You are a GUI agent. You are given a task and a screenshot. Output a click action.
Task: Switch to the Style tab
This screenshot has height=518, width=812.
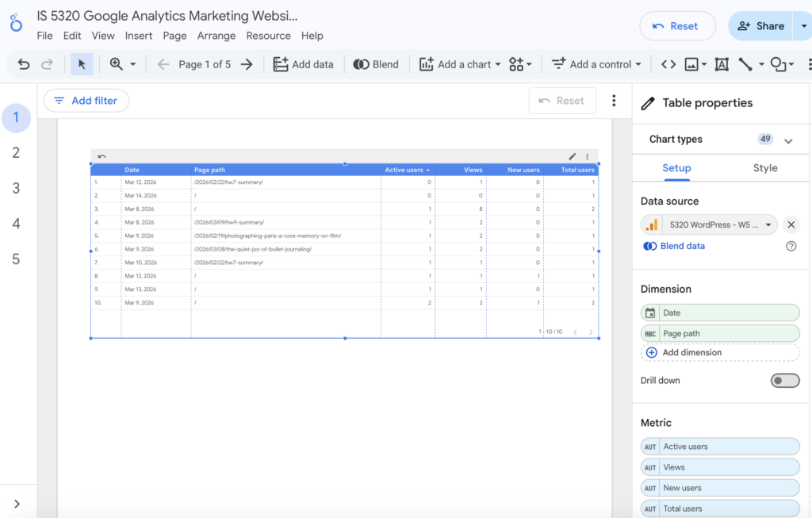(x=765, y=168)
